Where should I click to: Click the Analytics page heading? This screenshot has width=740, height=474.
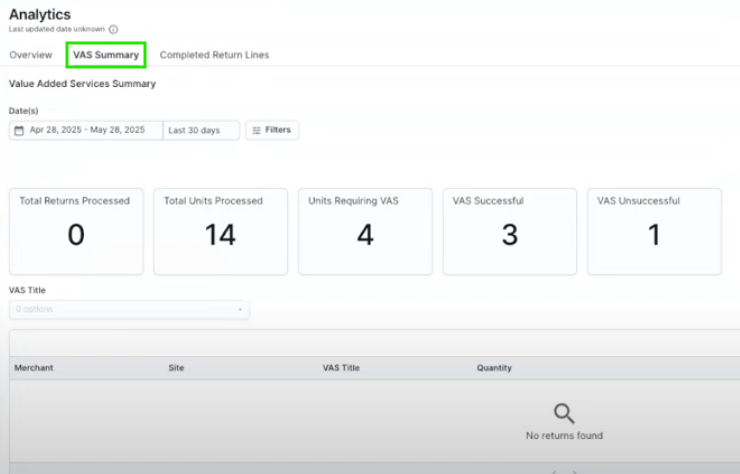click(40, 14)
